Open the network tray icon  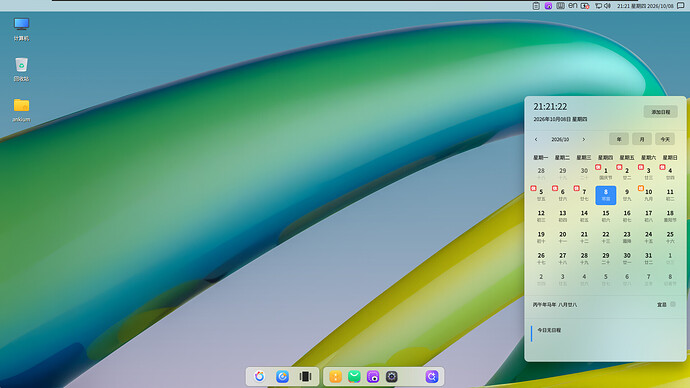coord(598,6)
